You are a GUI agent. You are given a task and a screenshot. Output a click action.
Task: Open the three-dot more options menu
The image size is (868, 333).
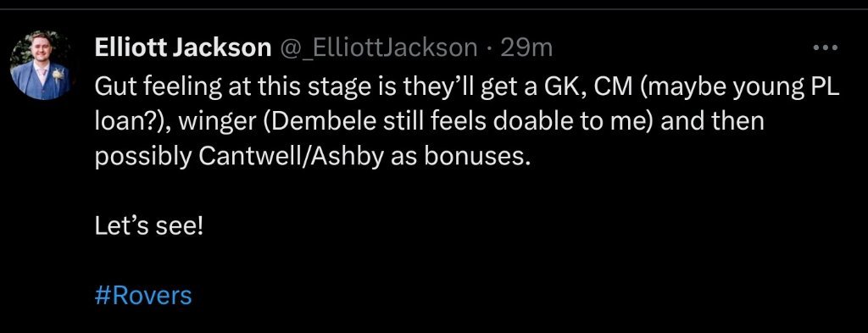tap(826, 47)
